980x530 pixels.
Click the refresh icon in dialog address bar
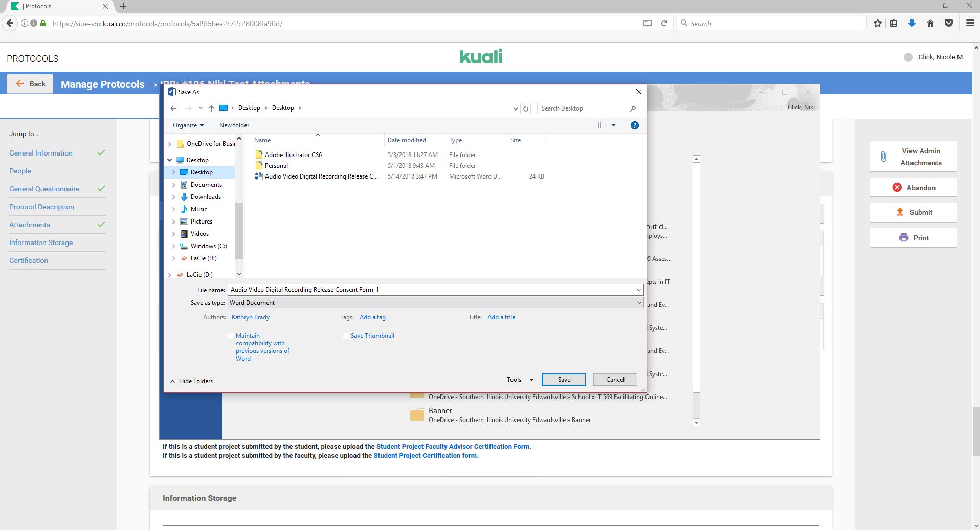pyautogui.click(x=525, y=108)
